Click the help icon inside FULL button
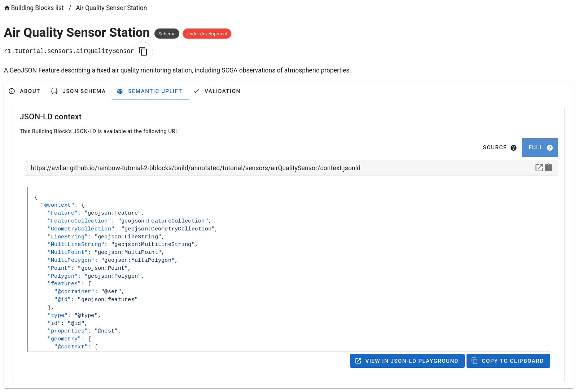This screenshot has width=578, height=392. [550, 147]
